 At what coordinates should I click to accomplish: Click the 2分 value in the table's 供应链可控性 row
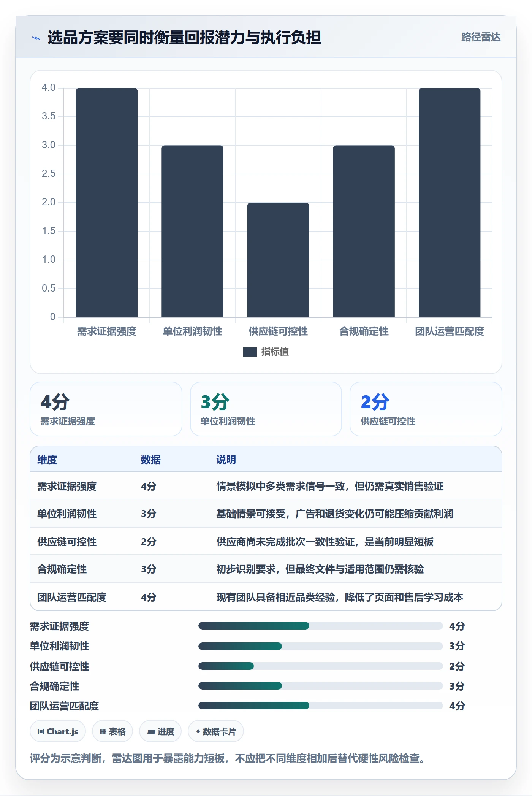[x=149, y=542]
